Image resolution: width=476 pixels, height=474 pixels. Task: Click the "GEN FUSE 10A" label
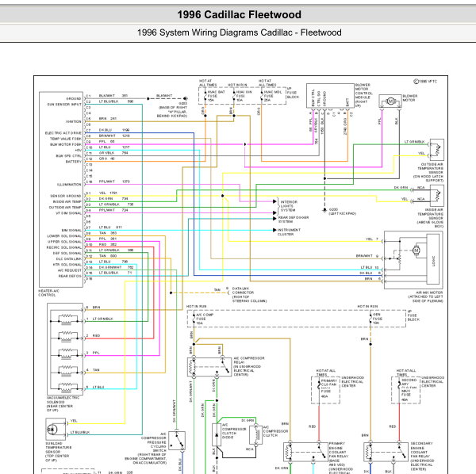coord(378,319)
